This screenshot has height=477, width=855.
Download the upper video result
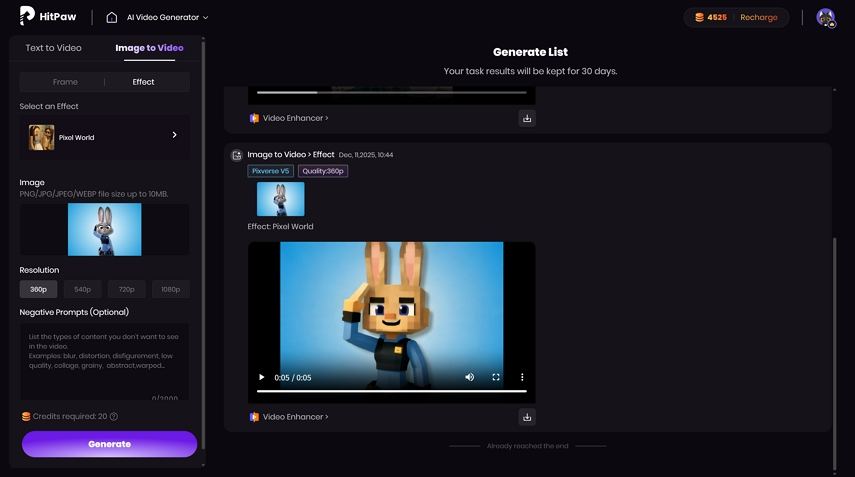[x=527, y=118]
